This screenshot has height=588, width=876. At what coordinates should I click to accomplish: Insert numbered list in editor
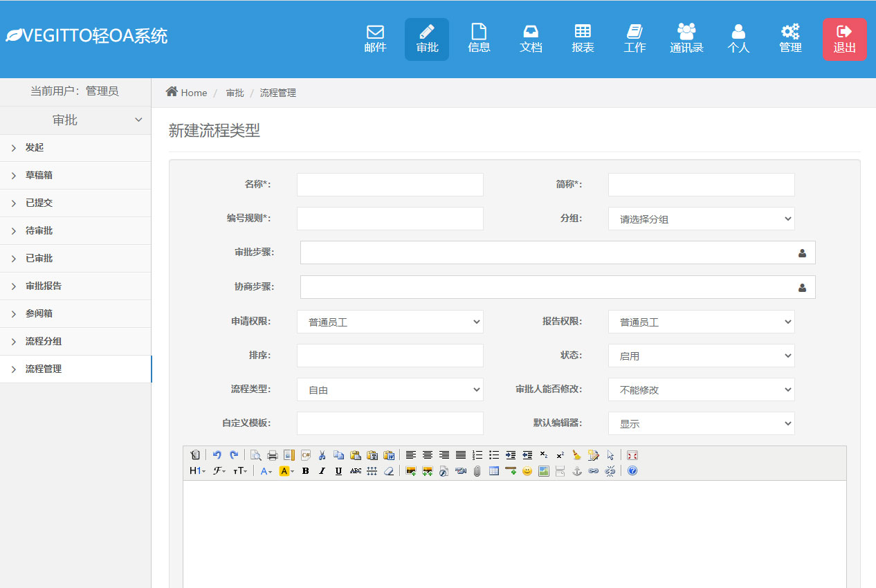click(477, 455)
